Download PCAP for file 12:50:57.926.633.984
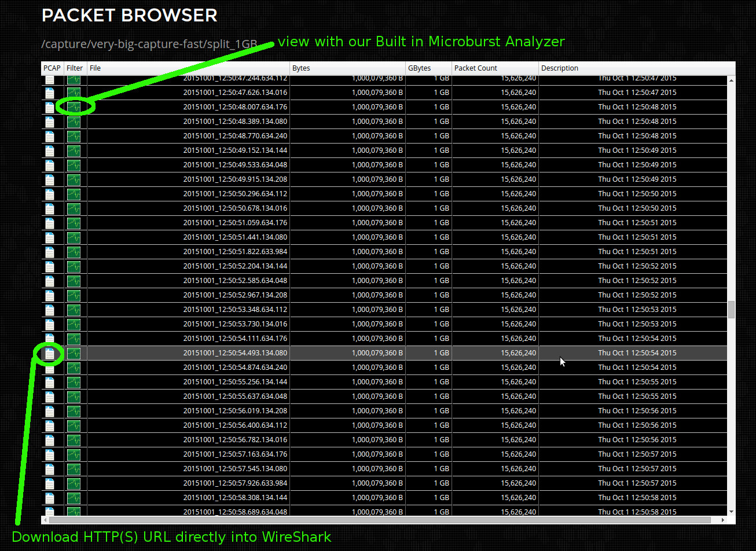756x551 pixels. pyautogui.click(x=50, y=483)
